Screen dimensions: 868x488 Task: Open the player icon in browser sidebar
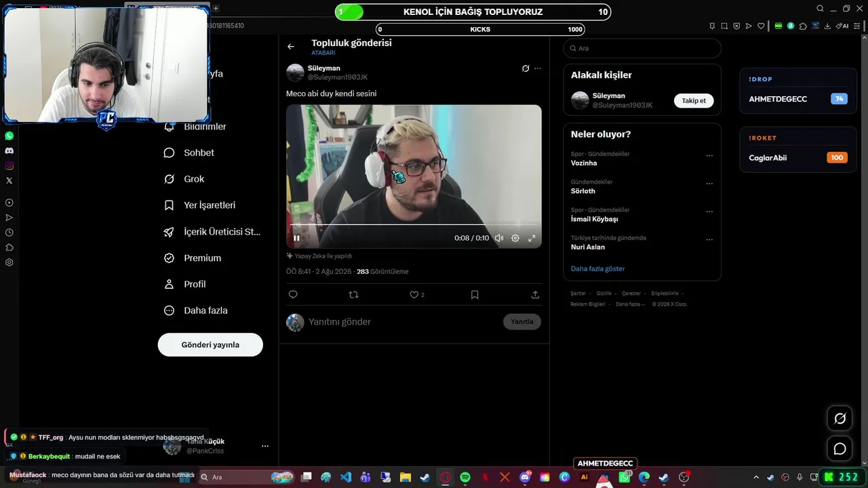click(x=9, y=203)
